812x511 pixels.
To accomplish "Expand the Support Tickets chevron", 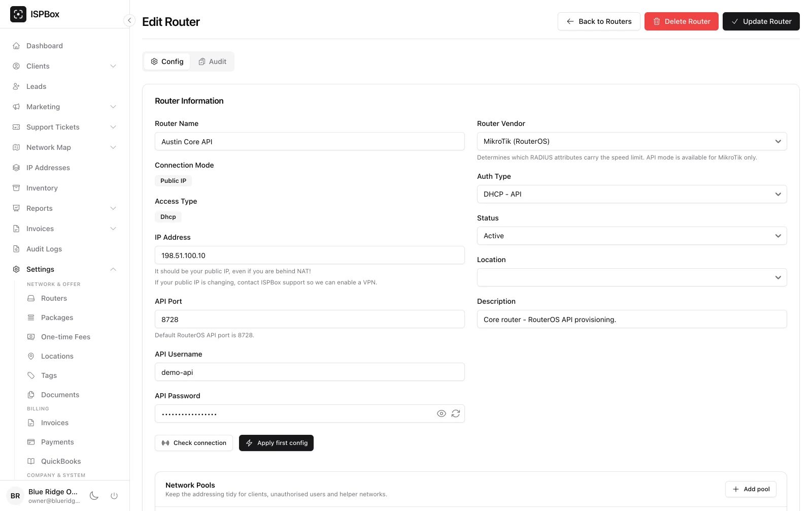I will [113, 127].
